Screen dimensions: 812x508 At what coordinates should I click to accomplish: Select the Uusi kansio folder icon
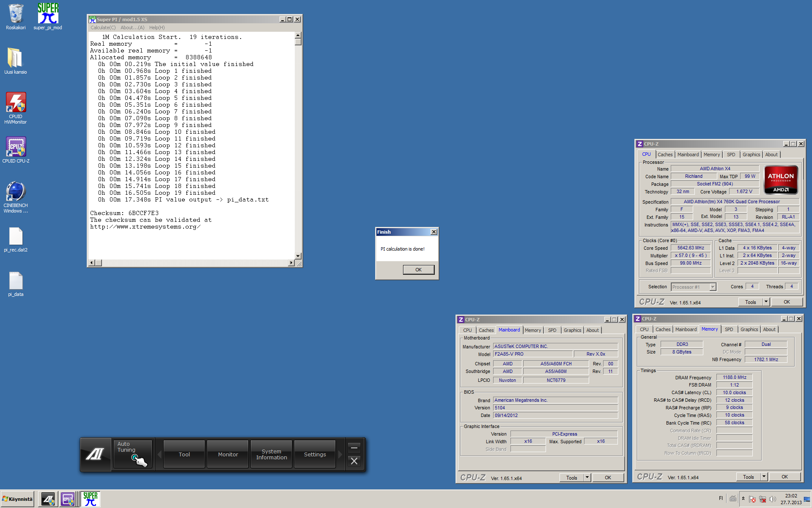[16, 61]
